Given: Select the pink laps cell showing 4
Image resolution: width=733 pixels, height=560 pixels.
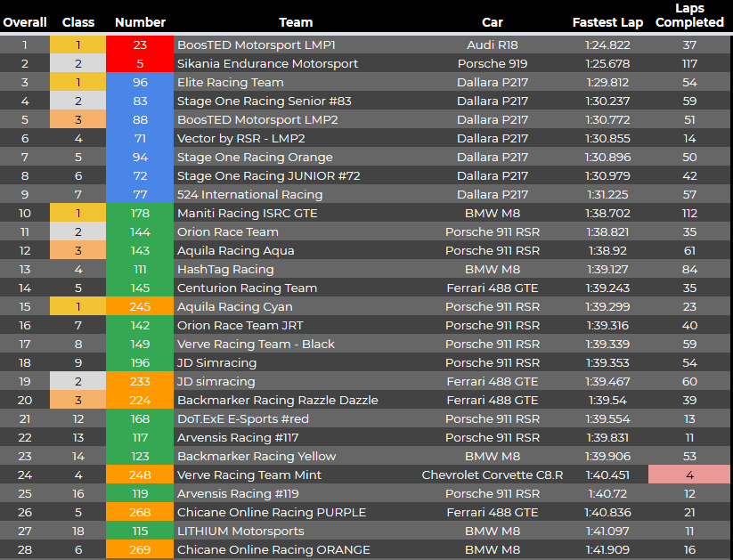Looking at the screenshot, I should [x=689, y=475].
